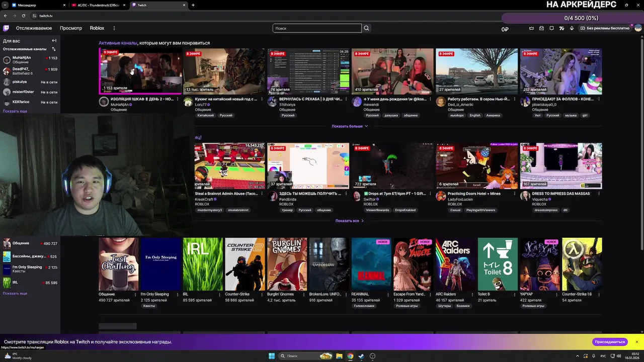Image resolution: width=644 pixels, height=362 pixels.
Task: Open the user profile avatar menu
Action: click(x=638, y=28)
